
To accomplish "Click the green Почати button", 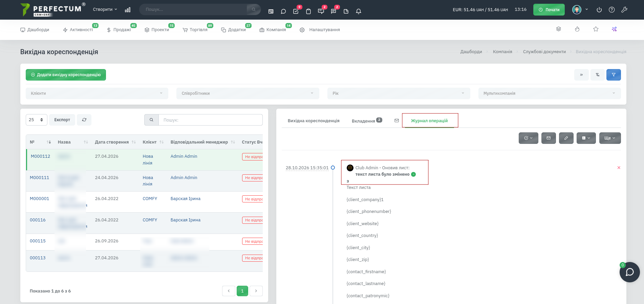I will click(549, 10).
